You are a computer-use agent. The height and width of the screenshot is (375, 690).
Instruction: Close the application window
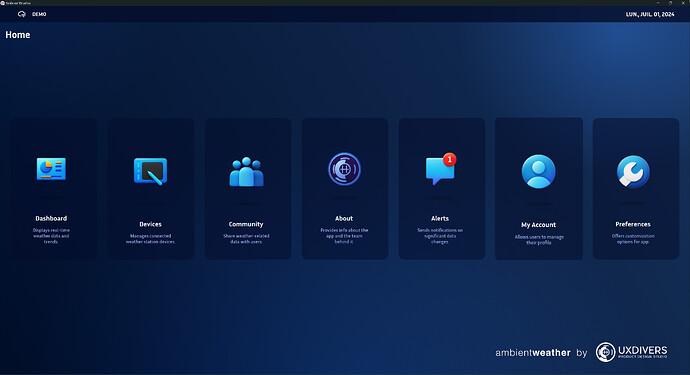683,3
